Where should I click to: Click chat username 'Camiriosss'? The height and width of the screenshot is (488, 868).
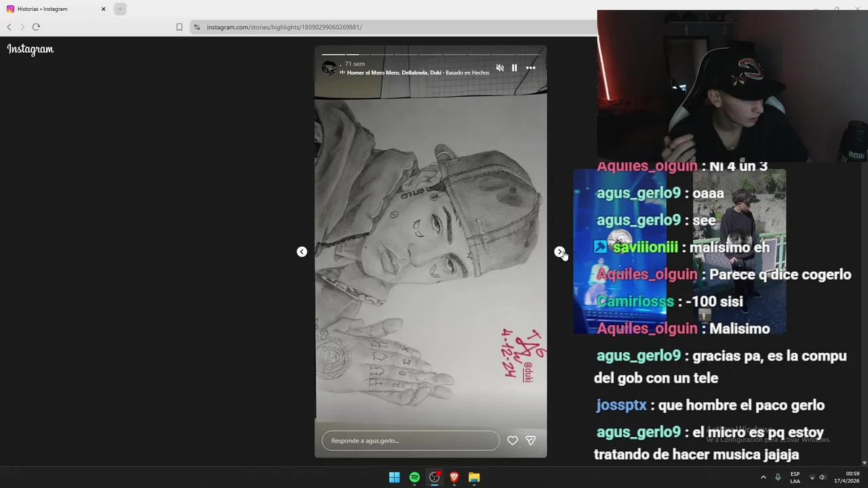pyautogui.click(x=635, y=302)
